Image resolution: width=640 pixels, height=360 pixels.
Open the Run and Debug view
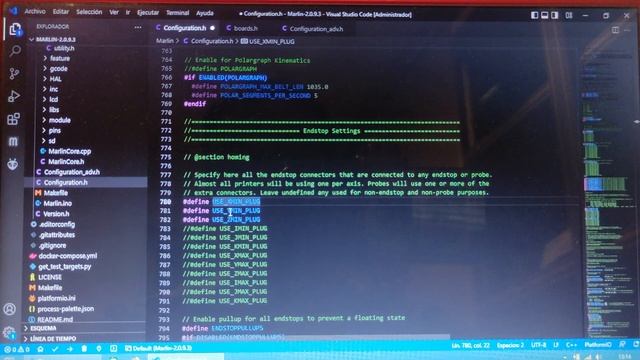14,96
